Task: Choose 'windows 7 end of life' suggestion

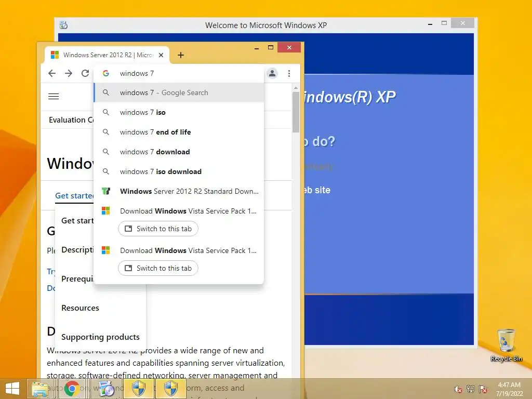Action: pos(179,132)
